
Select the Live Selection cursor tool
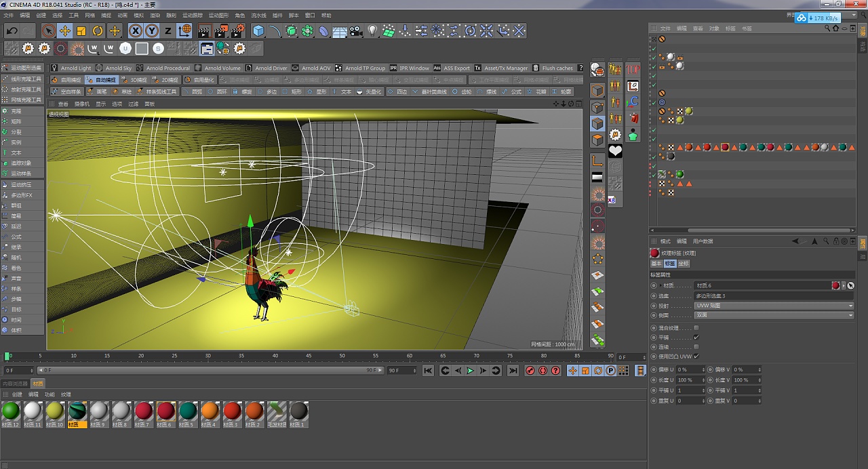pos(48,30)
